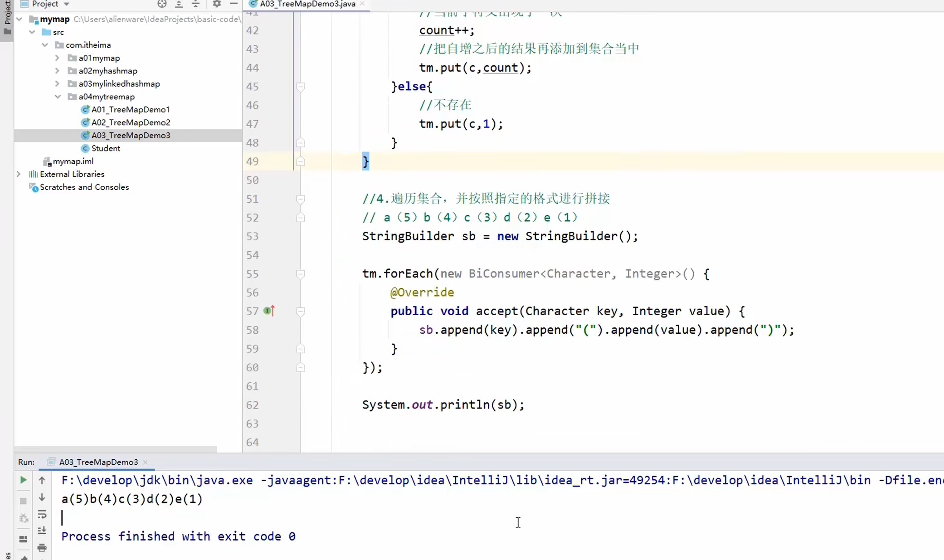Open Scratches and Consoles
This screenshot has width=944, height=560.
pos(84,187)
